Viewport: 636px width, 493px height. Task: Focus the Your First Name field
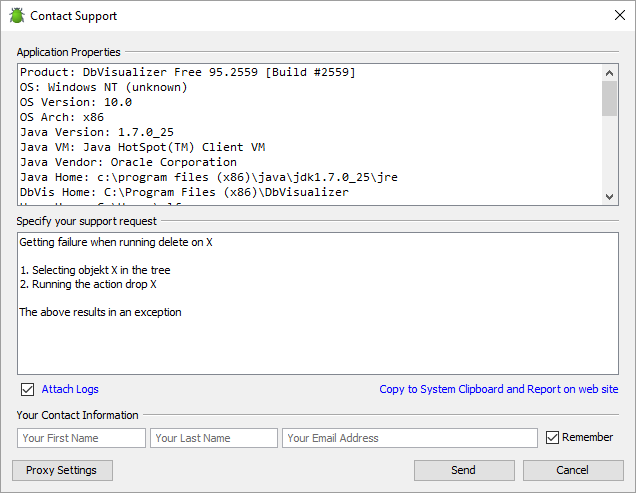[x=81, y=438]
